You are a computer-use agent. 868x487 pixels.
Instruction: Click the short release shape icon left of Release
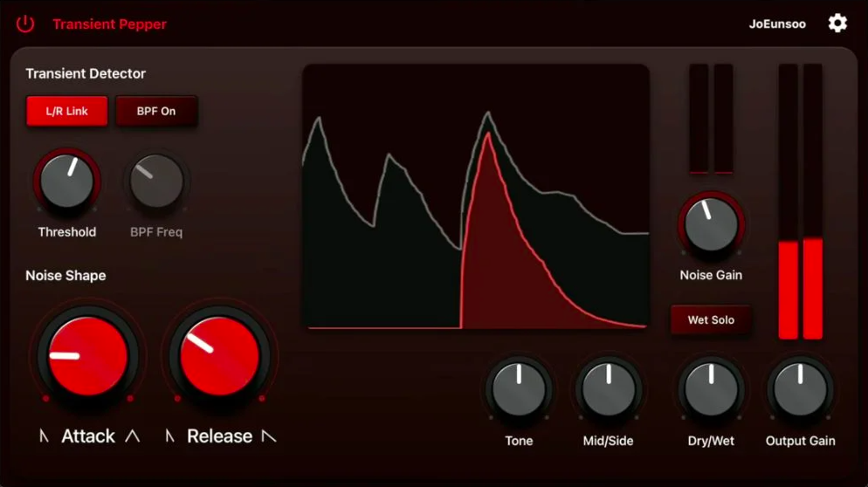tap(170, 436)
